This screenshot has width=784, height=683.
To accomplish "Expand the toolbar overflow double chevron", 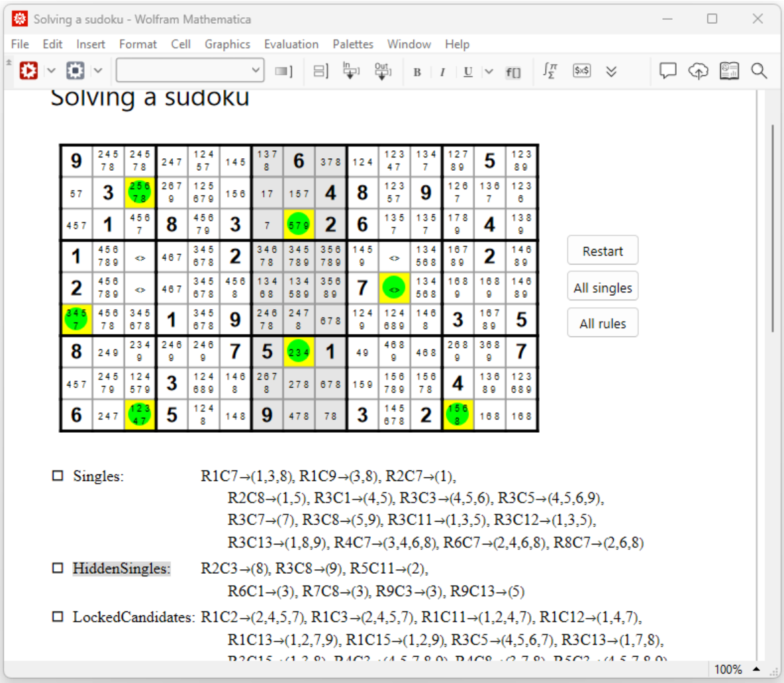I will [611, 71].
